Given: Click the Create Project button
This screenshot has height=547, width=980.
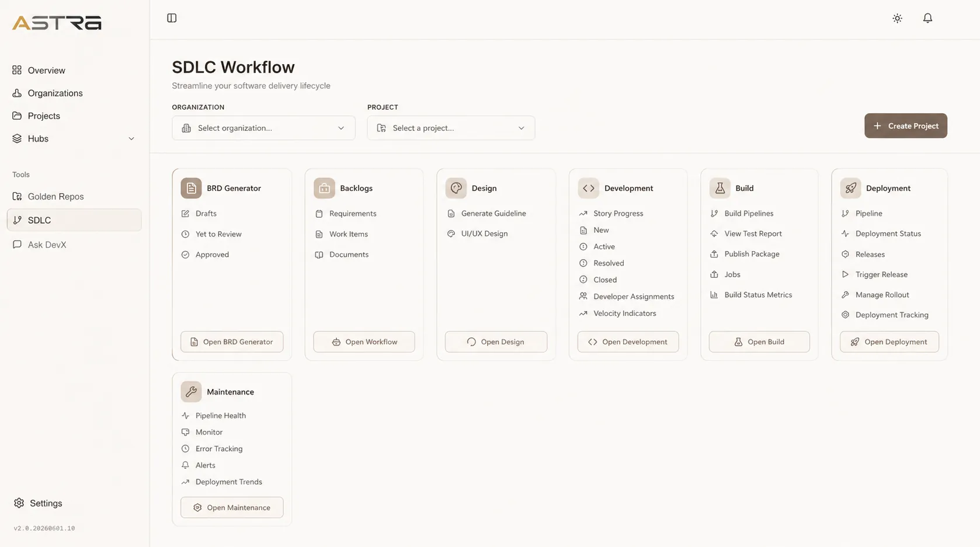Looking at the screenshot, I should (906, 126).
